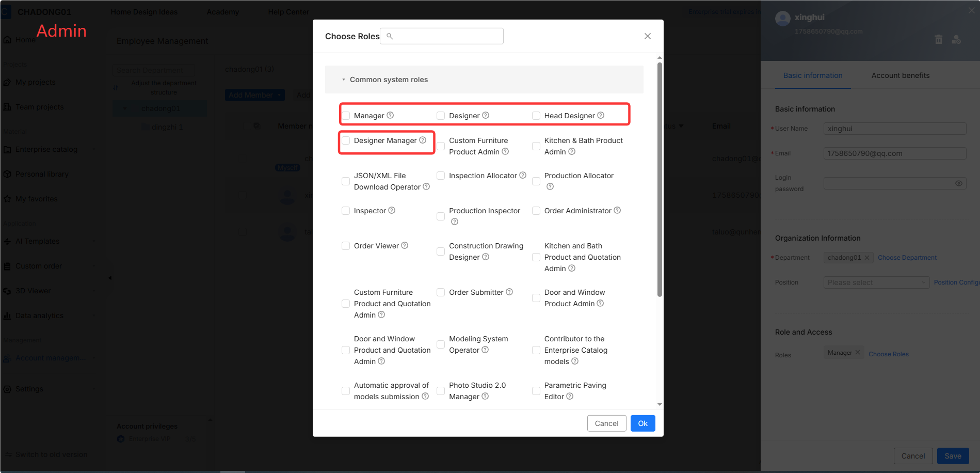Click the help icon next to Designer Manager
This screenshot has width=980, height=473.
pyautogui.click(x=423, y=140)
